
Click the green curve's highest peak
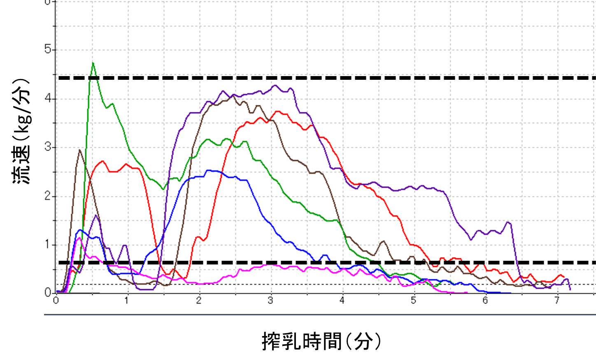click(x=93, y=63)
